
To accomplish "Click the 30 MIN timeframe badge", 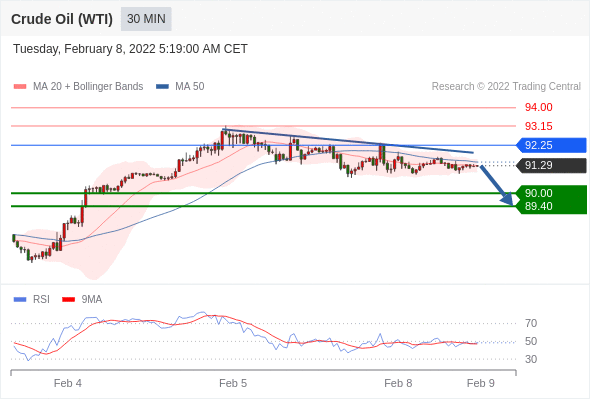I will click(146, 19).
